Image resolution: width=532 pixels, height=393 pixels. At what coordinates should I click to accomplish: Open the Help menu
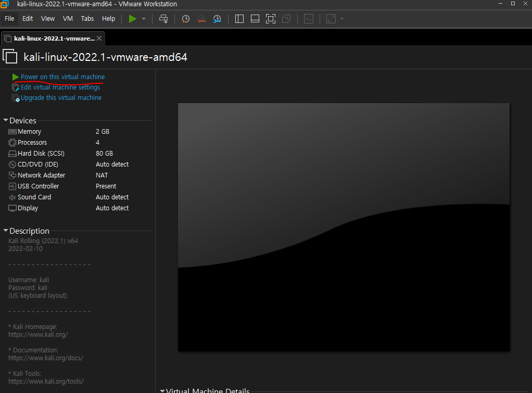tap(109, 19)
